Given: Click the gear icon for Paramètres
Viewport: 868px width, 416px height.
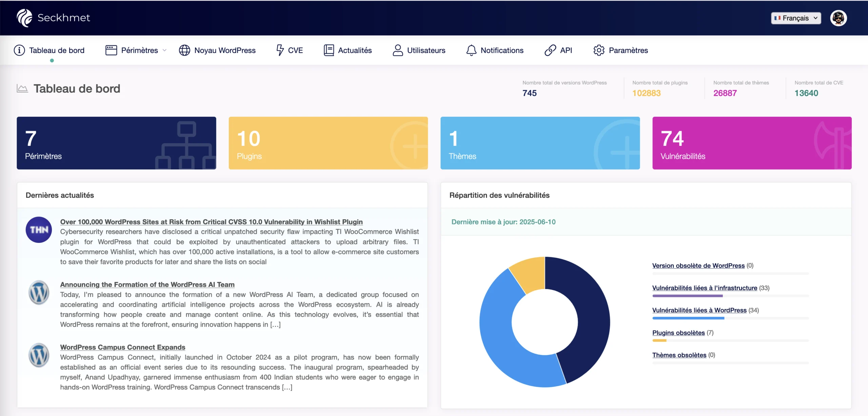Looking at the screenshot, I should pyautogui.click(x=599, y=50).
